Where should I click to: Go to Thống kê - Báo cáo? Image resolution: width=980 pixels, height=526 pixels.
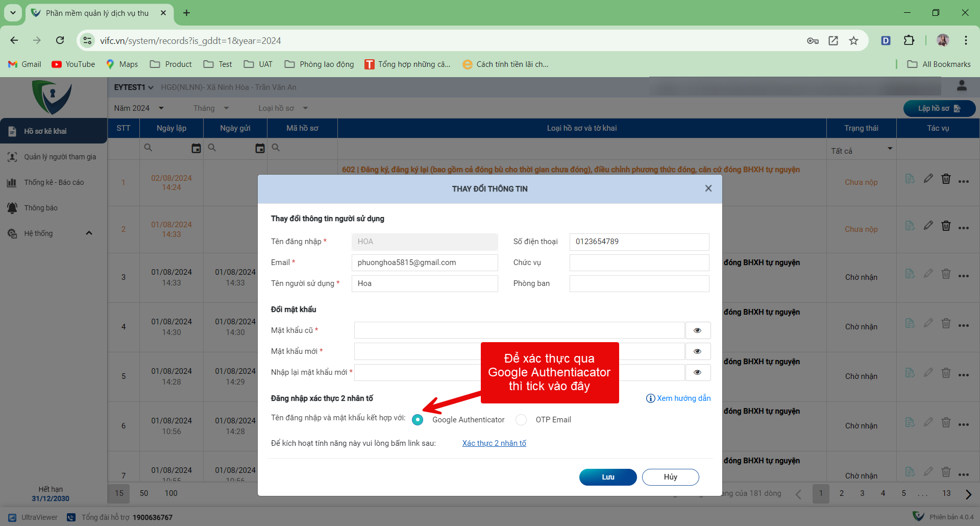(x=54, y=182)
